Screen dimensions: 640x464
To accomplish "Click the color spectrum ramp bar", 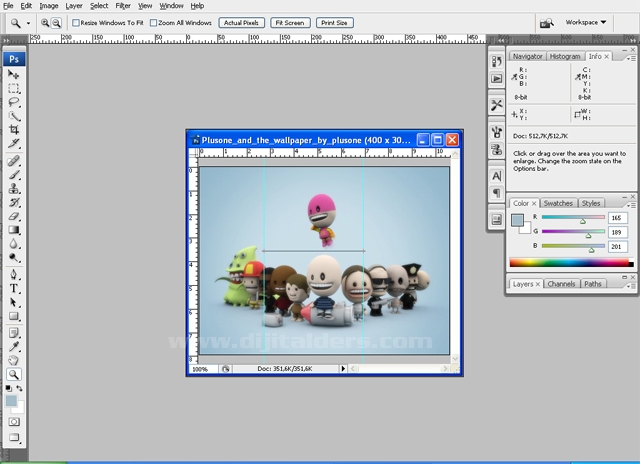I will [571, 262].
